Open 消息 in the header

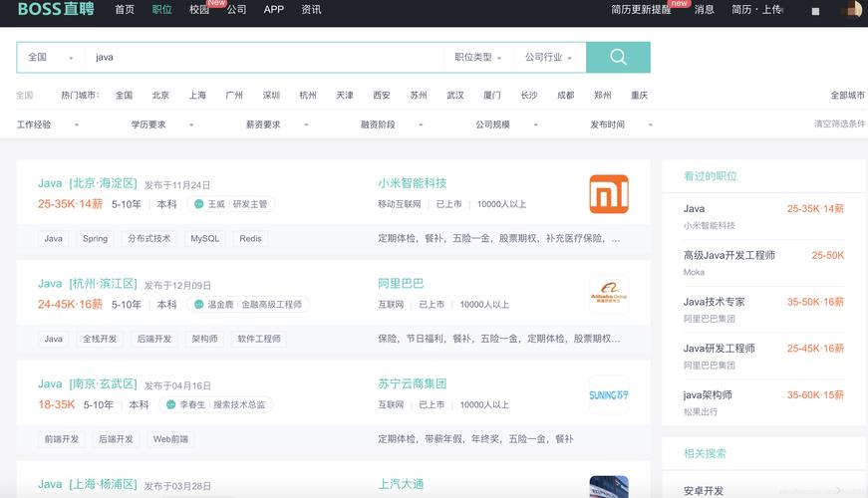pos(705,10)
